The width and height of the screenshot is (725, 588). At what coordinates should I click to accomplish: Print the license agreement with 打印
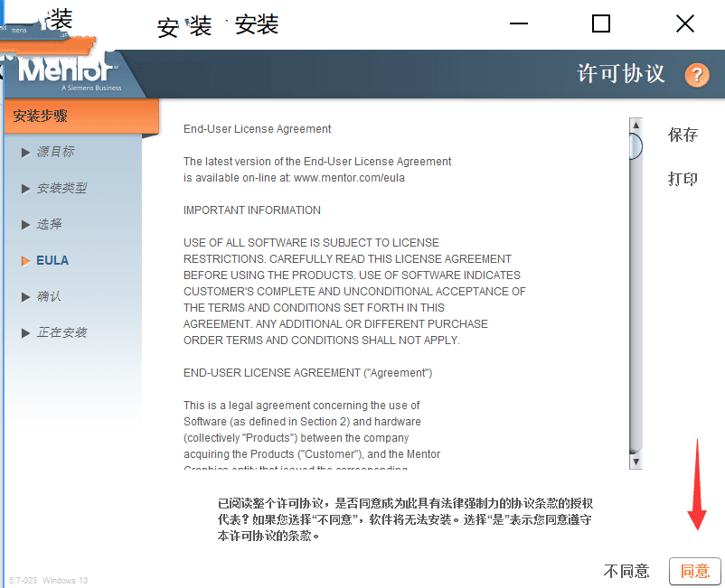pyautogui.click(x=683, y=179)
